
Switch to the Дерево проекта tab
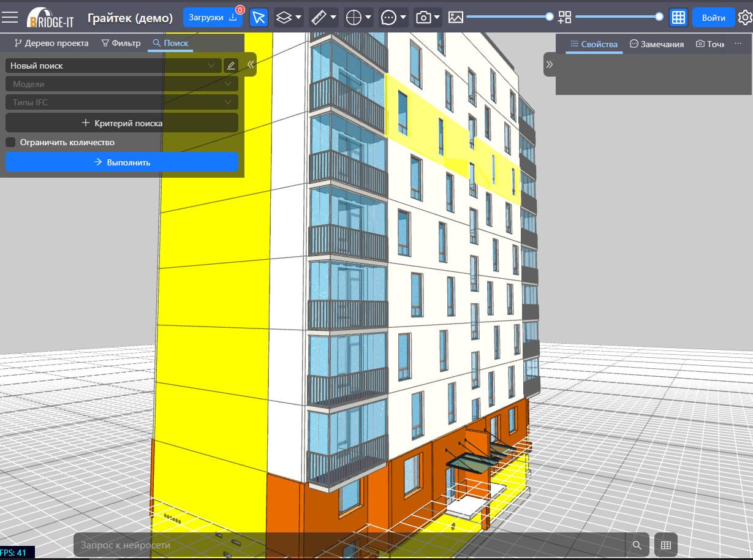tap(51, 43)
